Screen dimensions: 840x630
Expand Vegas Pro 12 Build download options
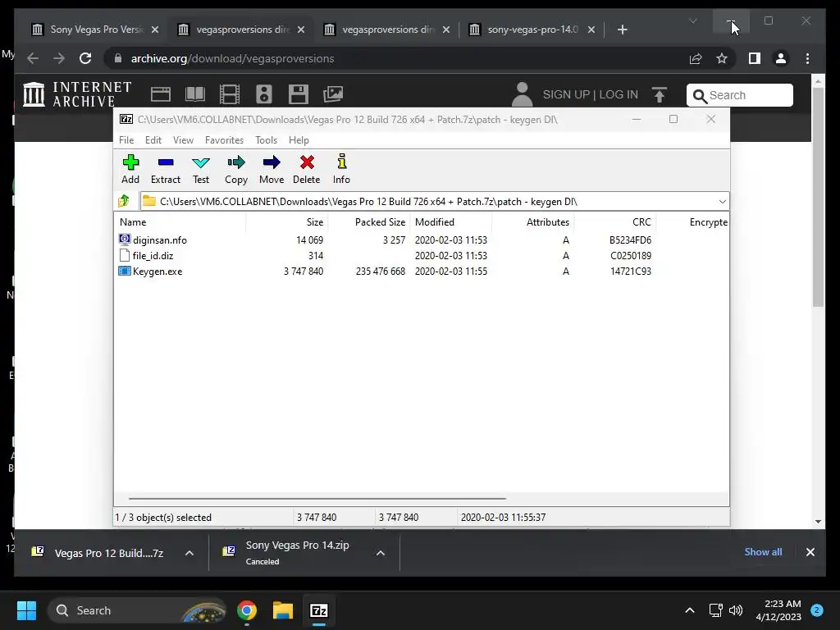[x=189, y=553]
